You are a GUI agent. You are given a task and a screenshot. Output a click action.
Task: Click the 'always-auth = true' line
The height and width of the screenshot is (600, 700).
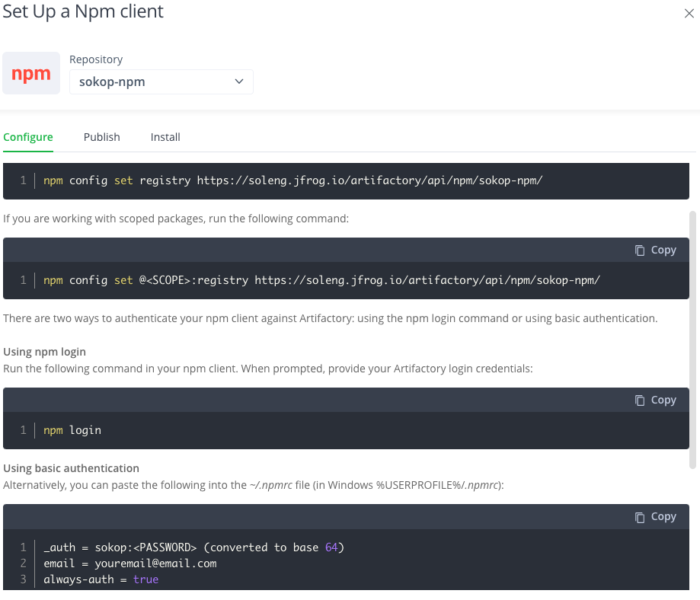(101, 579)
